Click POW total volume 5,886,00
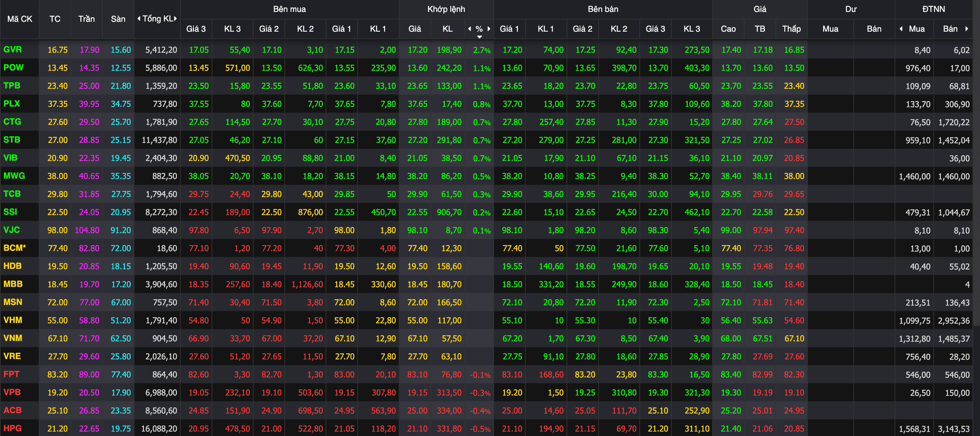 click(x=161, y=68)
